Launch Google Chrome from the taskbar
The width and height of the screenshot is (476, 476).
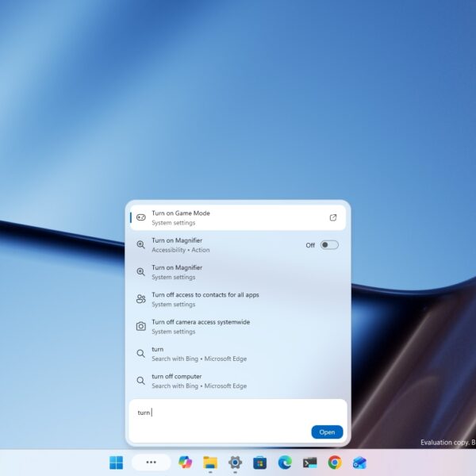coord(335,463)
